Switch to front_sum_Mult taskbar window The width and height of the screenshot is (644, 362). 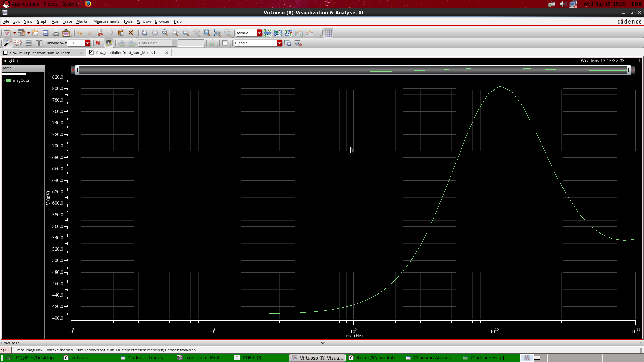[202, 358]
